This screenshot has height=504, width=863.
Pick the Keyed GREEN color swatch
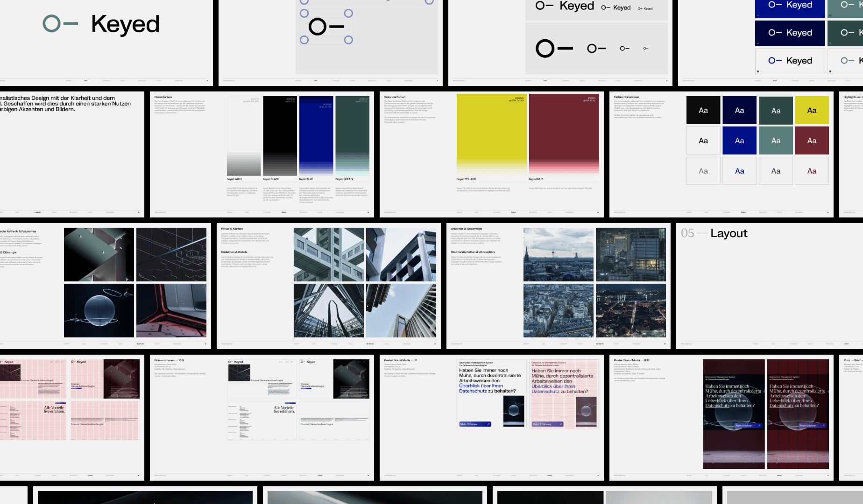tap(352, 136)
